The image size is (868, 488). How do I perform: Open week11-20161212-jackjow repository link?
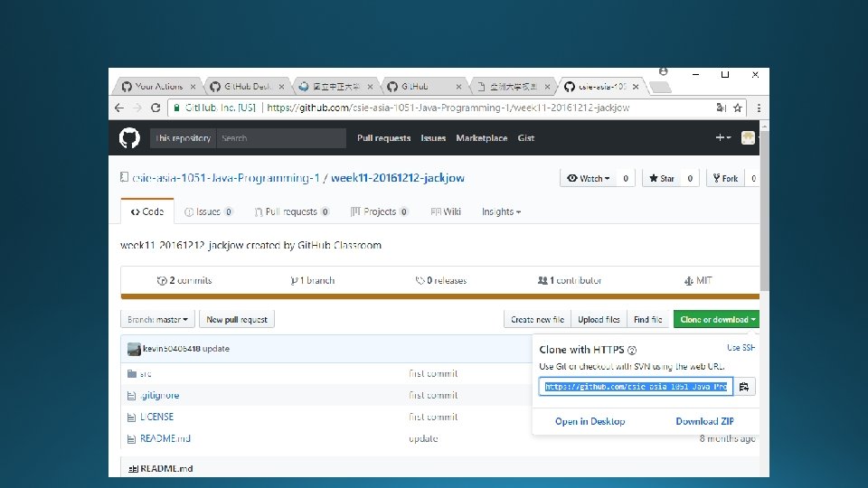[x=398, y=178]
